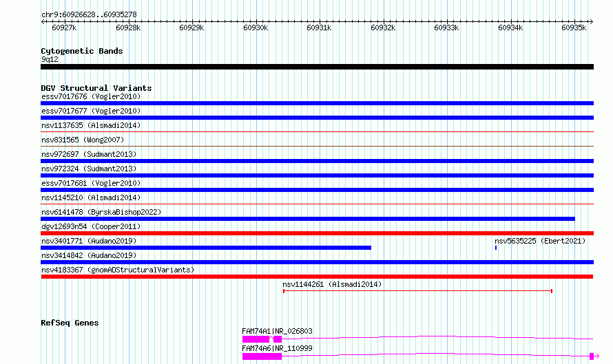Select the 9q12 band label
The width and height of the screenshot is (613, 364).
click(50, 59)
